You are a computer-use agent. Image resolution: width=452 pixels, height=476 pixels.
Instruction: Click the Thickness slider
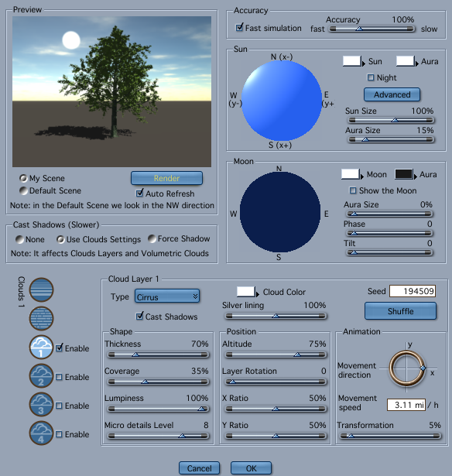158,354
